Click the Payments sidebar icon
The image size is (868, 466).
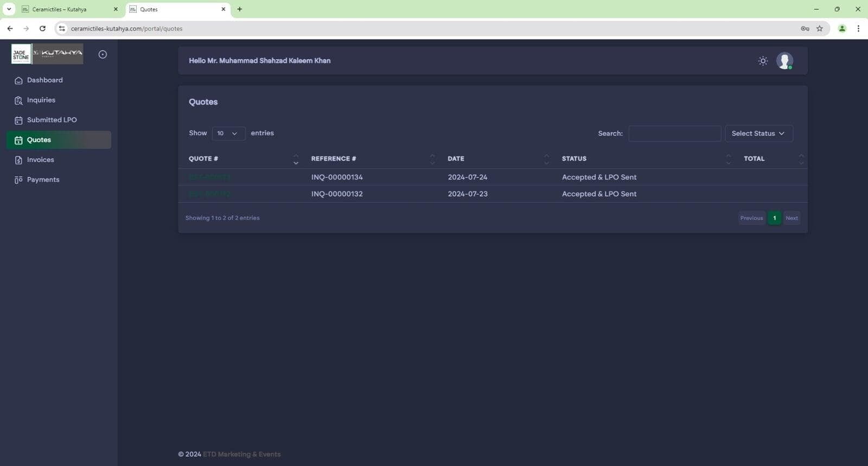(18, 180)
